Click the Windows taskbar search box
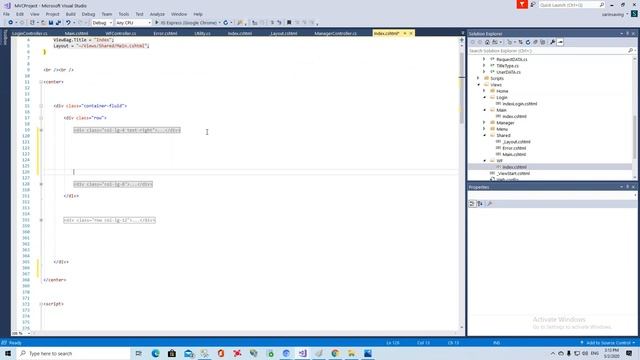This screenshot has height=360, width=640. coord(73,353)
